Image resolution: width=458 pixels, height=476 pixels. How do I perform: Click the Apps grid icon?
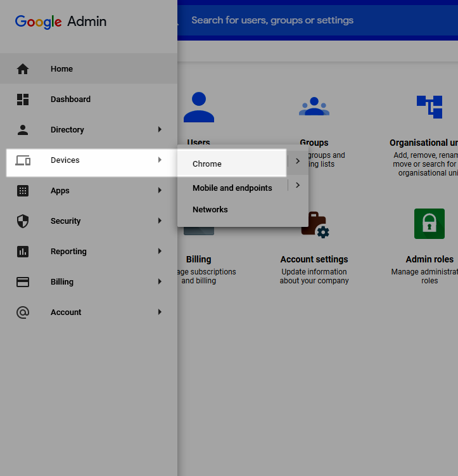tap(23, 191)
